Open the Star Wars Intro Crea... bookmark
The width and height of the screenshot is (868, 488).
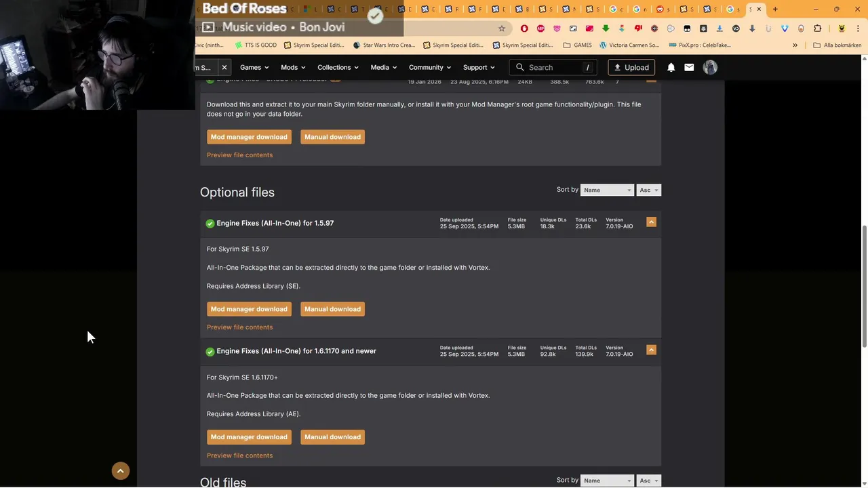point(384,45)
